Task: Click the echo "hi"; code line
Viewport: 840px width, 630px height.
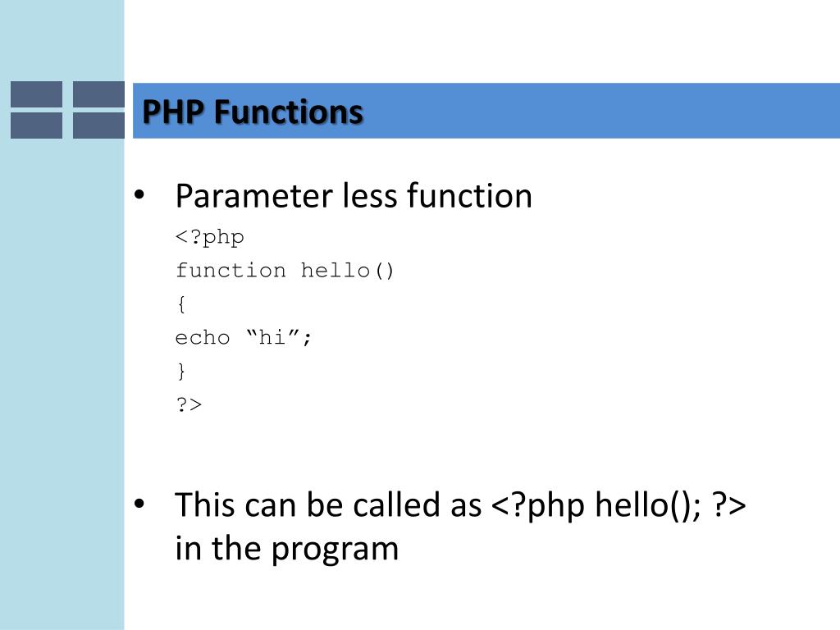Action: pyautogui.click(x=243, y=337)
